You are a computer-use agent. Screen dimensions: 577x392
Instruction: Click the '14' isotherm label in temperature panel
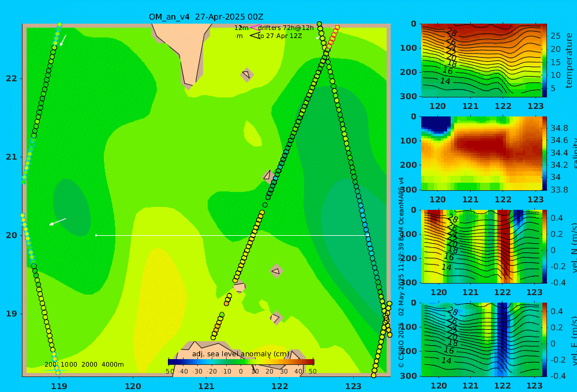(x=445, y=81)
